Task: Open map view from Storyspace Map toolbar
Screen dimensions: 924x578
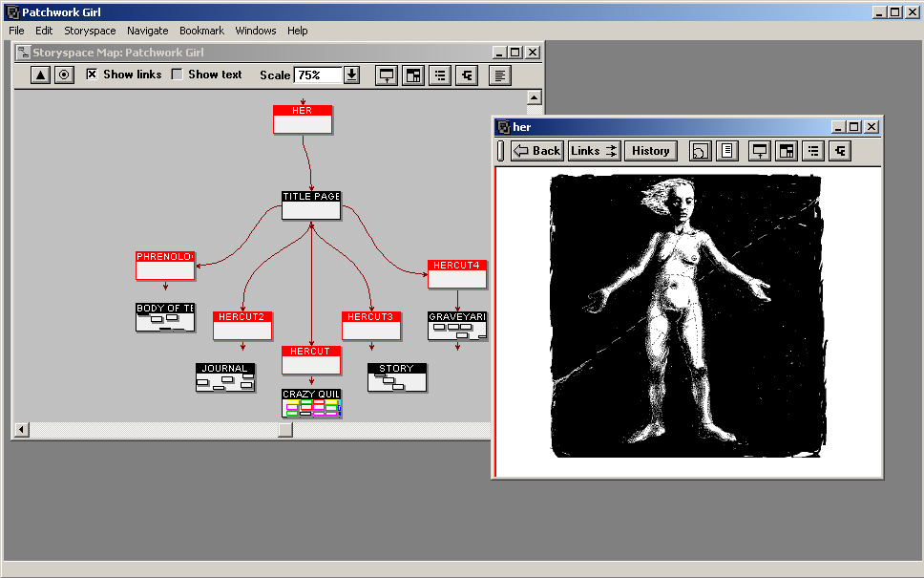Action: pyautogui.click(x=387, y=75)
